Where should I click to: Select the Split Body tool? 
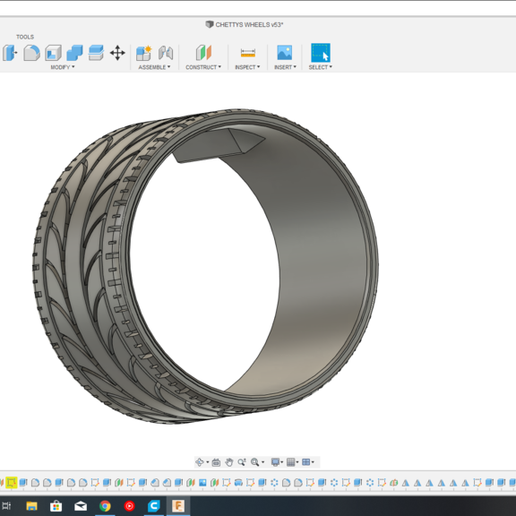[96, 53]
